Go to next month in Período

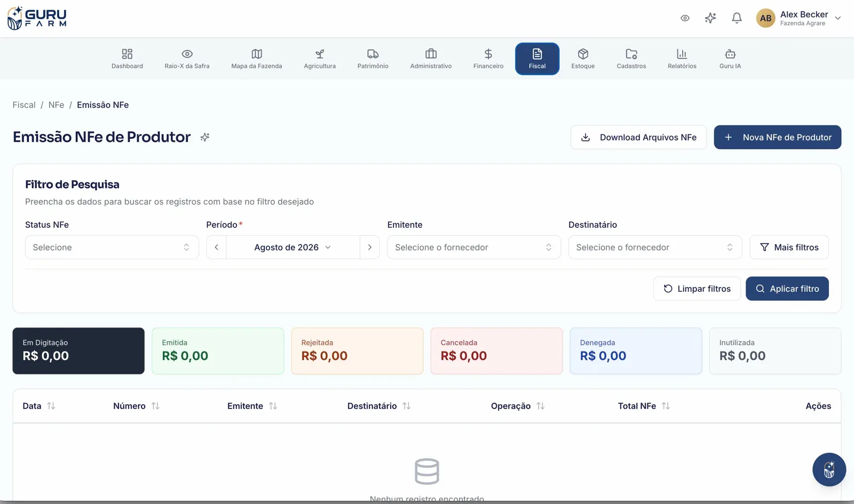coord(369,247)
